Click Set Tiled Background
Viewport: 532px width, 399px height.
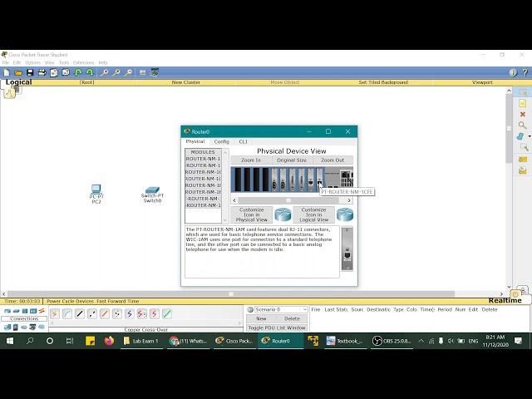383,82
